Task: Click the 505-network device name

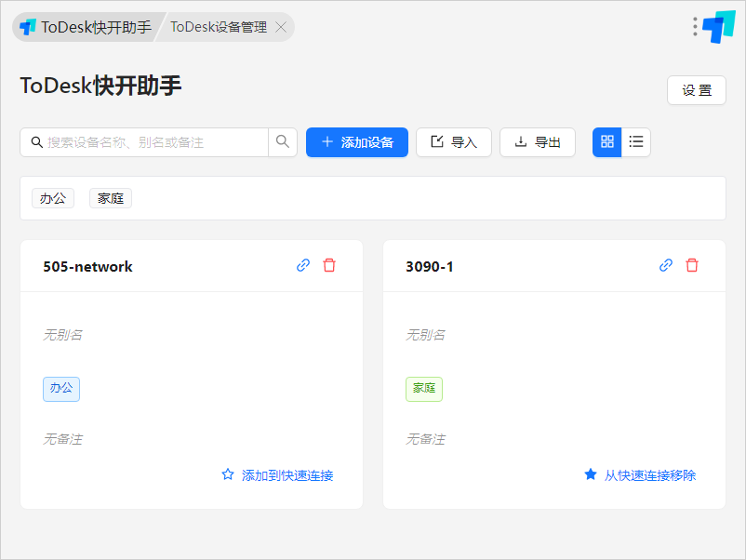Action: click(88, 266)
